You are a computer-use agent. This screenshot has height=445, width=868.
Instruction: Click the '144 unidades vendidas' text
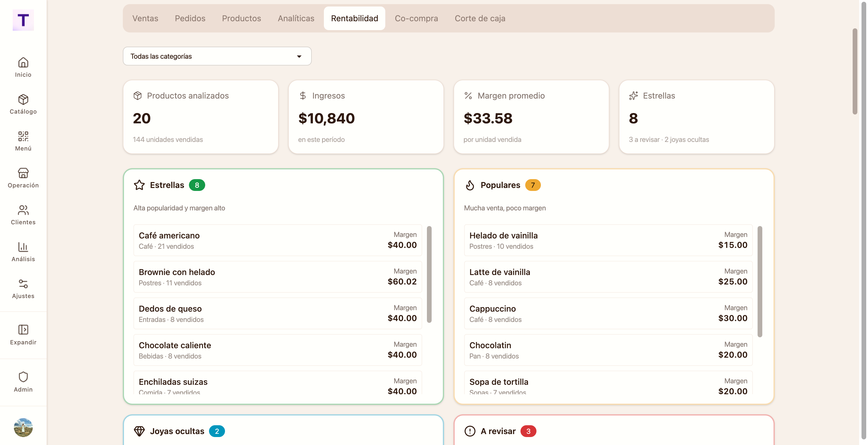click(168, 140)
